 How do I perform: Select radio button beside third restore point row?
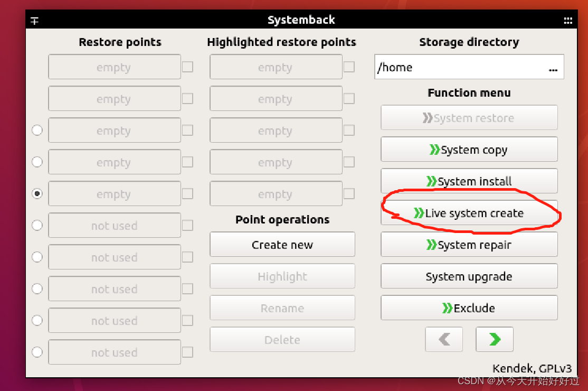click(37, 130)
